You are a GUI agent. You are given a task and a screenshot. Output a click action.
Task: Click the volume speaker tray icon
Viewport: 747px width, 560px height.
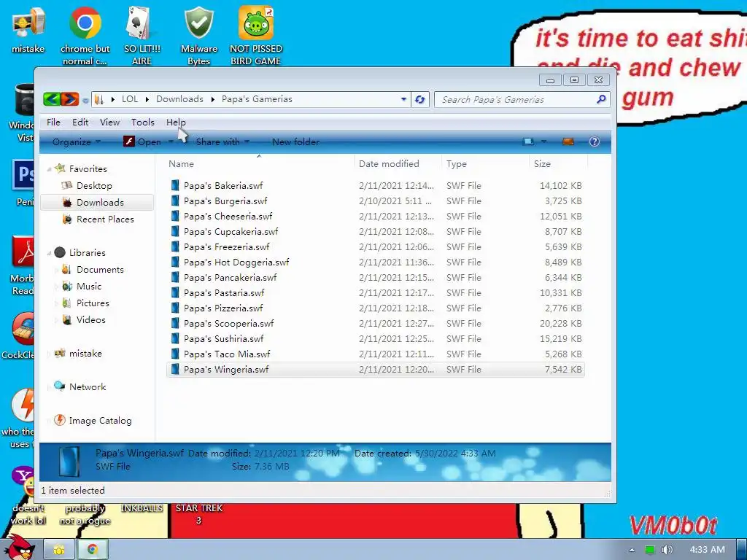pyautogui.click(x=667, y=550)
